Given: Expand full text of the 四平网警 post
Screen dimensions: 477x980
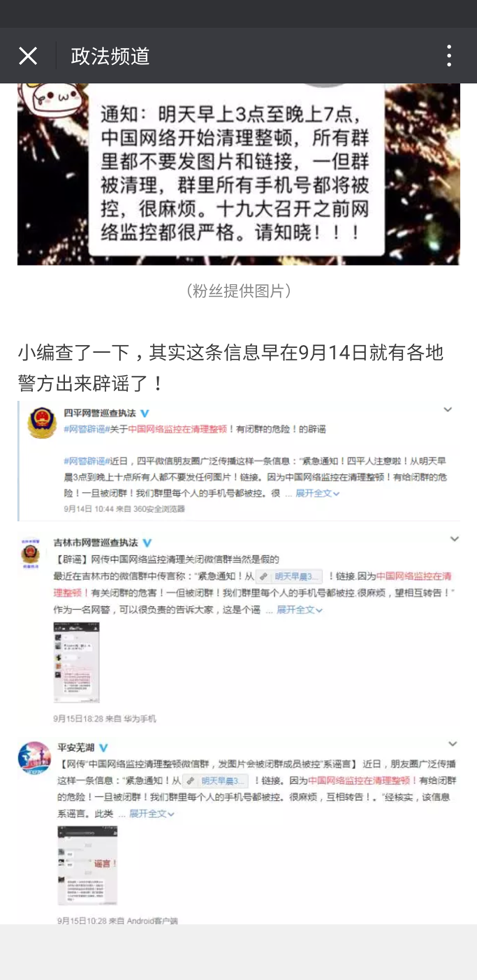Looking at the screenshot, I should tap(317, 493).
